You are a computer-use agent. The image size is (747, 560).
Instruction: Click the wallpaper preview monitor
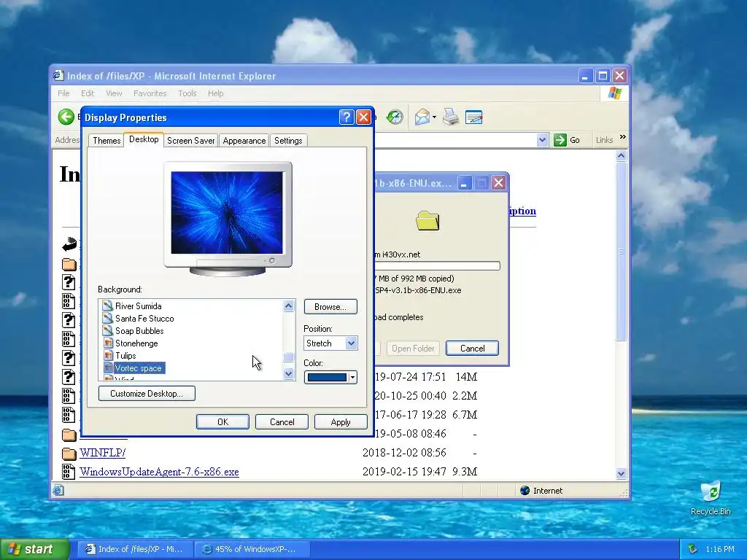[228, 218]
